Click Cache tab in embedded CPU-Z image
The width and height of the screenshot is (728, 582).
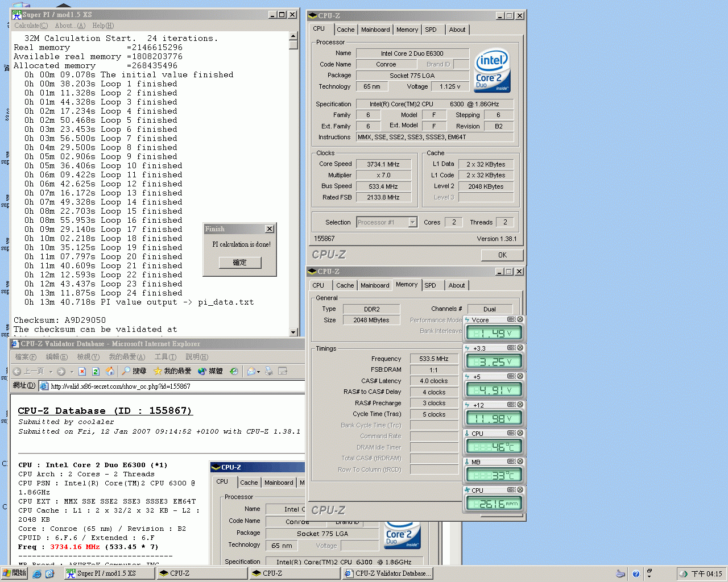(x=249, y=483)
